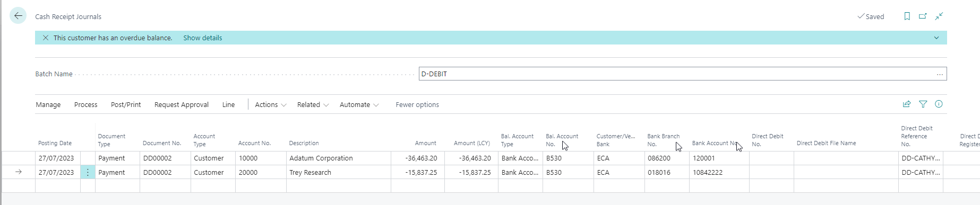The width and height of the screenshot is (980, 205).
Task: Click amount (LCY) -36,463.20 cell
Action: point(471,158)
